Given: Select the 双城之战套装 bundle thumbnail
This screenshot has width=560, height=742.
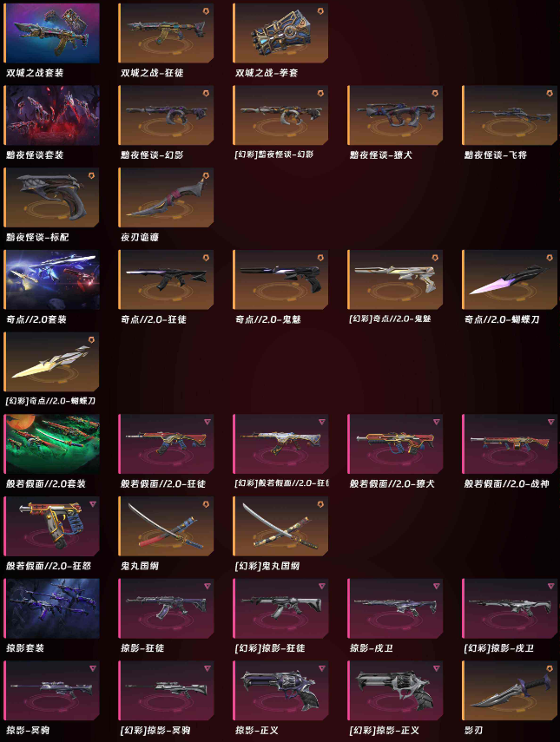Looking at the screenshot, I should (x=51, y=33).
